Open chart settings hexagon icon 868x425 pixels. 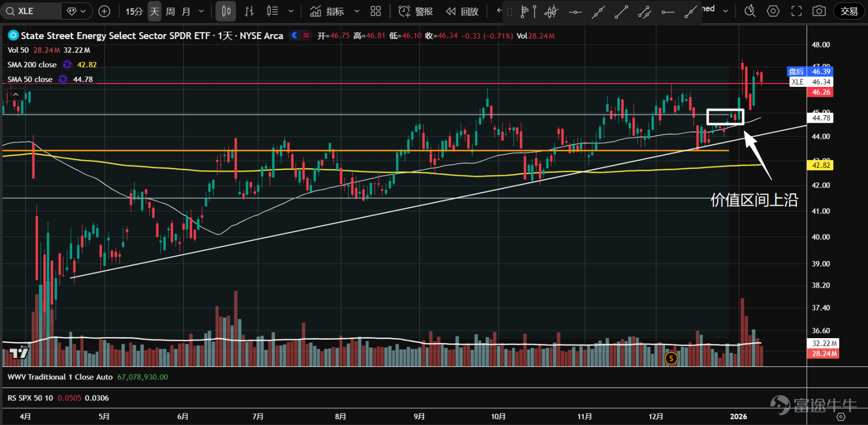(x=773, y=11)
